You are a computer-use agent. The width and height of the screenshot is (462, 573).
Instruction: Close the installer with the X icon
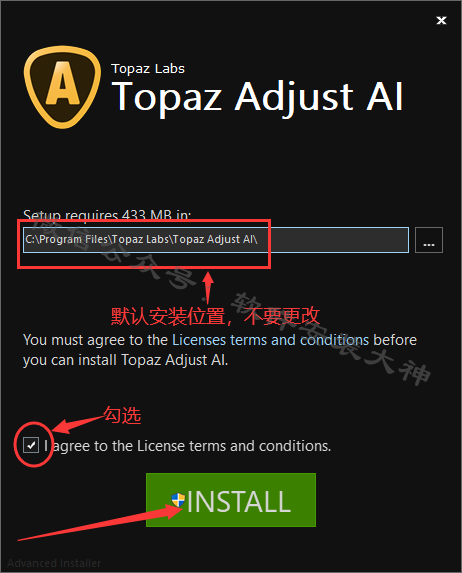[441, 20]
